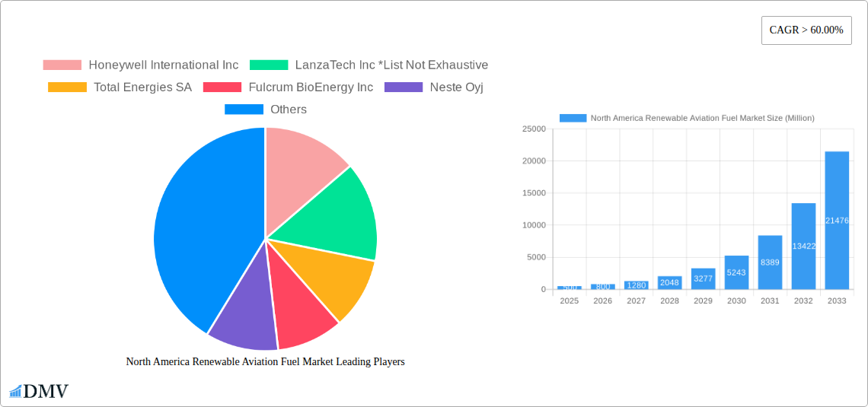868x407 pixels.
Task: Click the 2027 bar labeled 1280
Action: pyautogui.click(x=637, y=285)
